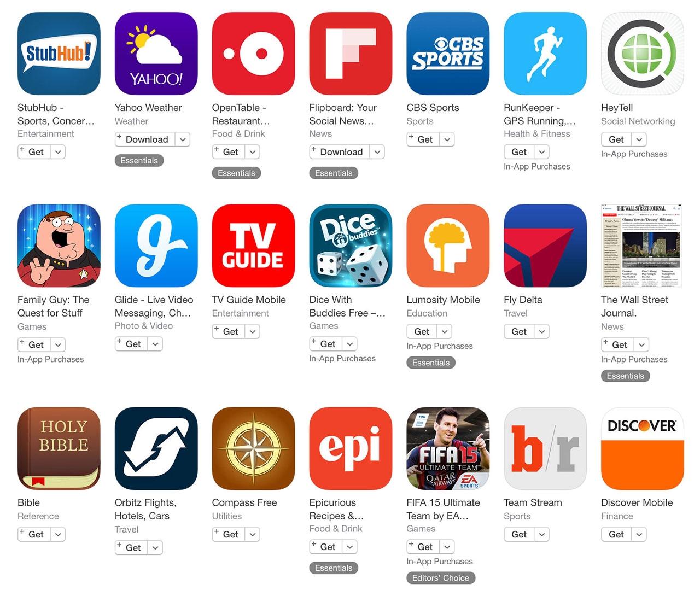
Task: Open The Wall Street Journal newspaper thumbnail
Action: click(x=643, y=246)
